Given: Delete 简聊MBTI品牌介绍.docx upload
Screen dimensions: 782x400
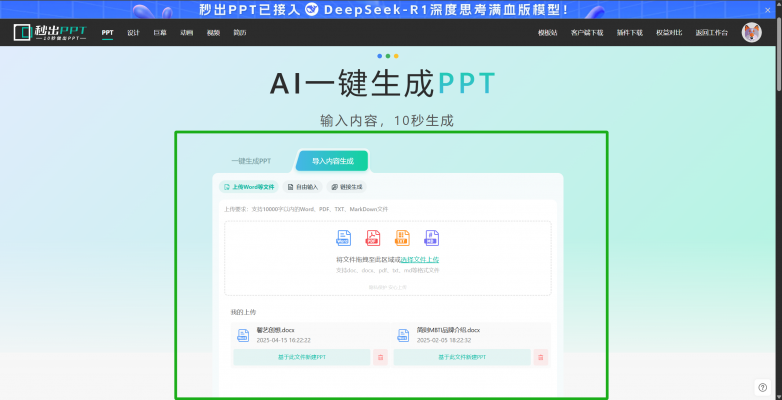Looking at the screenshot, I should [x=541, y=357].
